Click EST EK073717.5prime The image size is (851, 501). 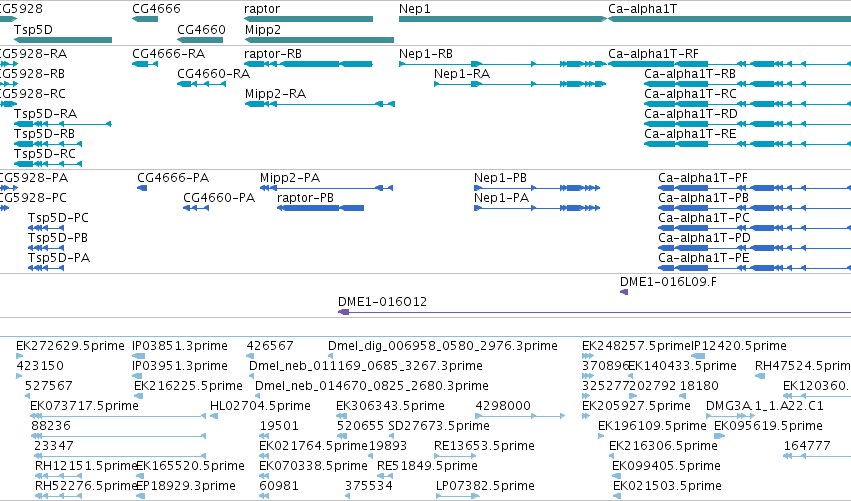(118, 416)
